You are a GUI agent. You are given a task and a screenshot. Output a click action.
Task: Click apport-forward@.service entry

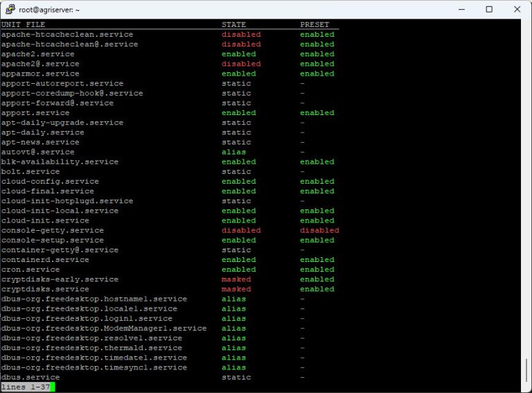(57, 103)
